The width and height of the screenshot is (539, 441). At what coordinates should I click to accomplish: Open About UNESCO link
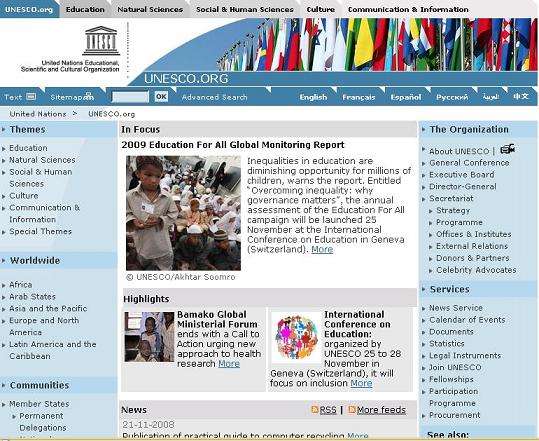tap(459, 151)
